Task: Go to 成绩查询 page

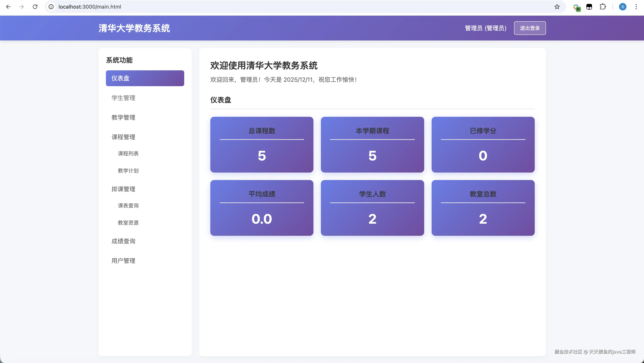Action: pyautogui.click(x=123, y=241)
